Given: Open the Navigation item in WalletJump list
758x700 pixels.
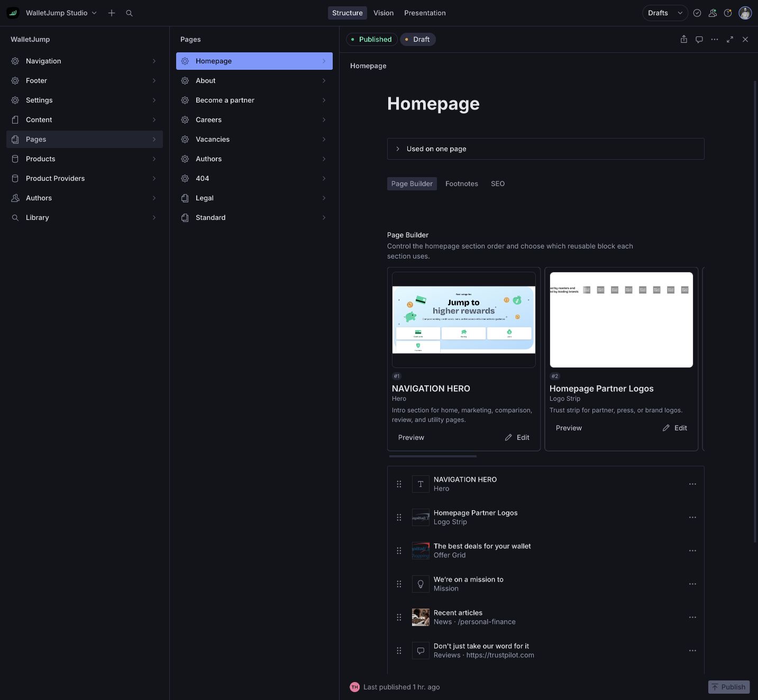Looking at the screenshot, I should (85, 61).
